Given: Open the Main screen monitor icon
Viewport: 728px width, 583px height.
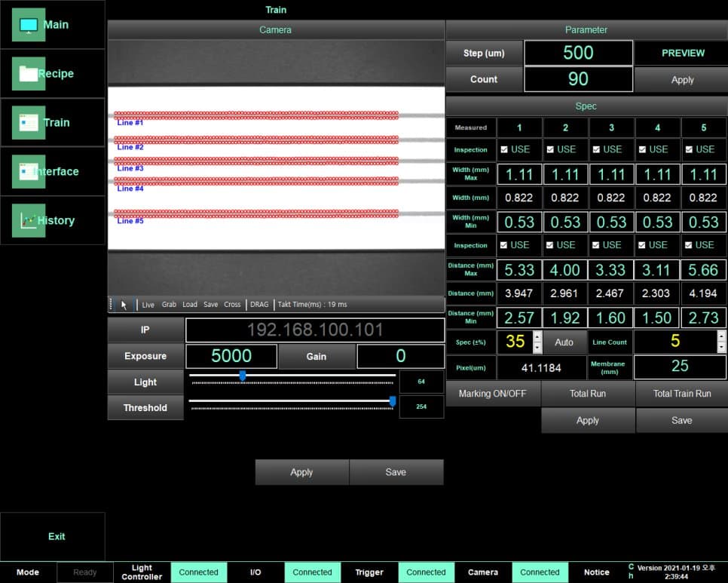Looking at the screenshot, I should 29,25.
